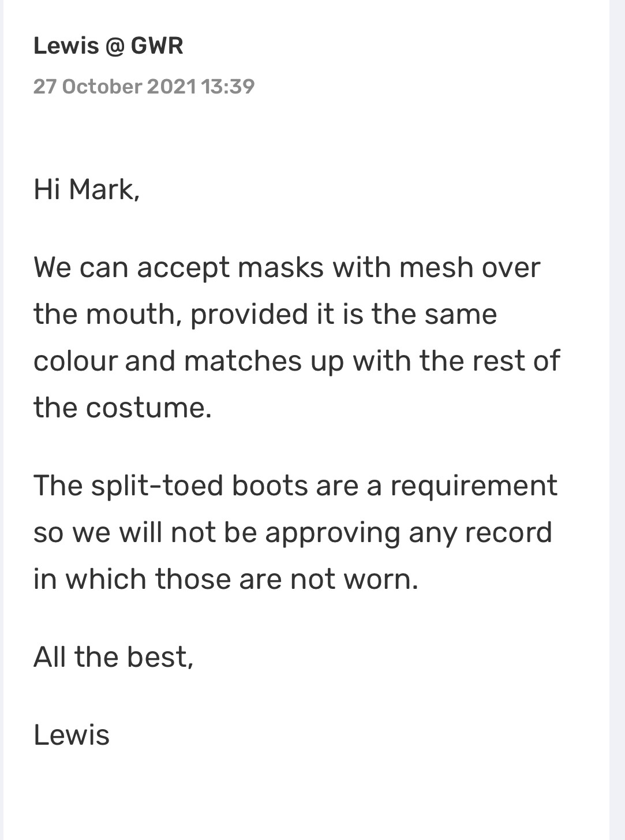Click the word boots in the message
625x840 pixels.
(270, 486)
